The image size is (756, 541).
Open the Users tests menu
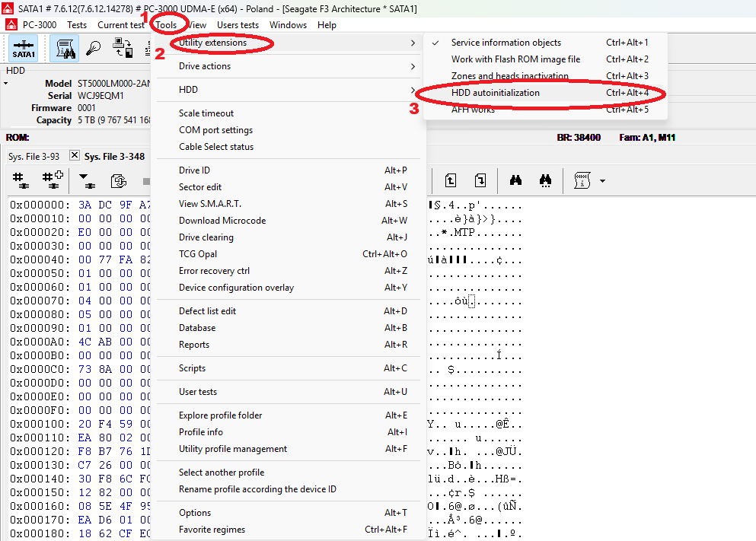pyautogui.click(x=238, y=25)
